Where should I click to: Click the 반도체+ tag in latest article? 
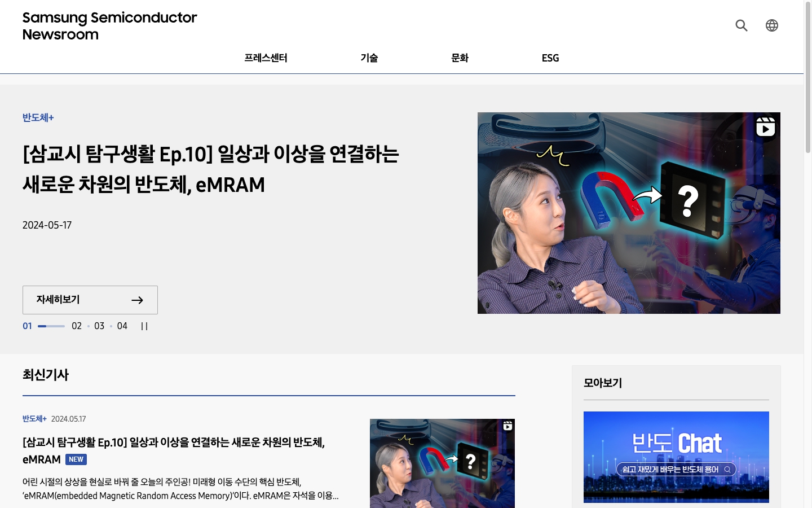point(34,419)
